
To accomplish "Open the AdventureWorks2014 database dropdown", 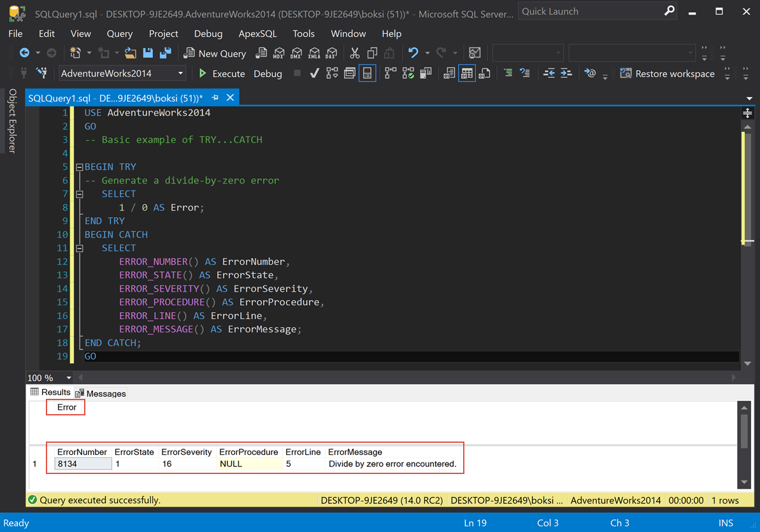I will click(180, 73).
